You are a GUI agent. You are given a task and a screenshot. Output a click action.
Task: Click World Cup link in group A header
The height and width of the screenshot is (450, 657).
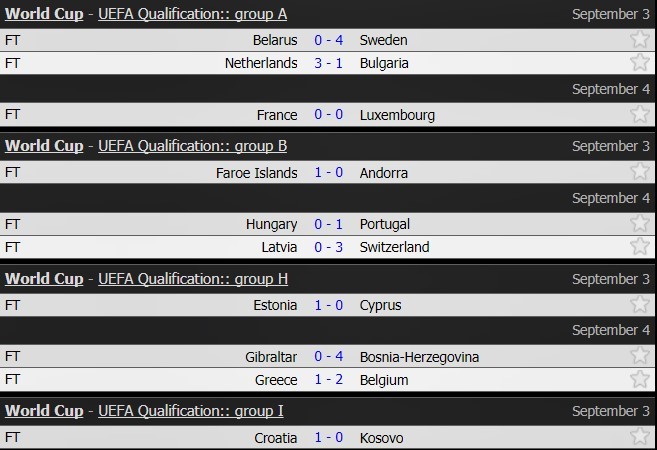(x=44, y=14)
